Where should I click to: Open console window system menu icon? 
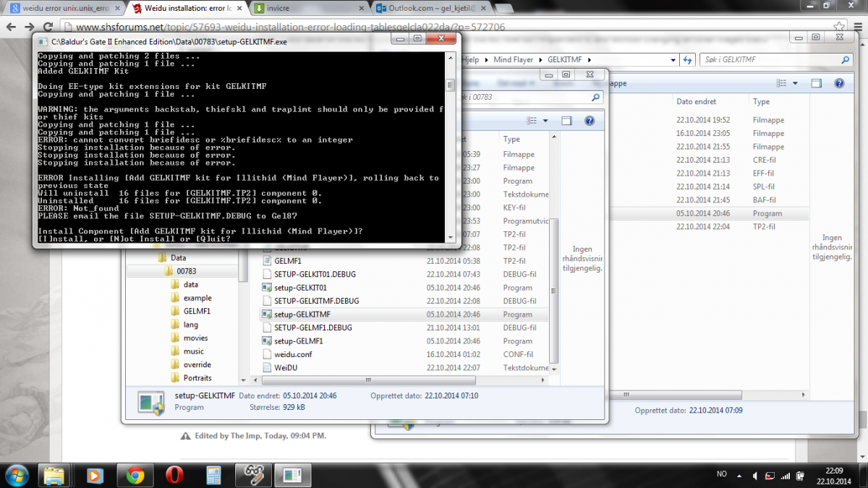tap(43, 42)
